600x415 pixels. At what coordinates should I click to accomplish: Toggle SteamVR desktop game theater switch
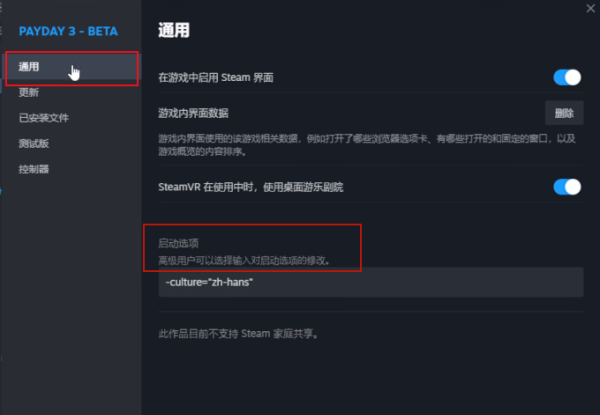tap(567, 187)
